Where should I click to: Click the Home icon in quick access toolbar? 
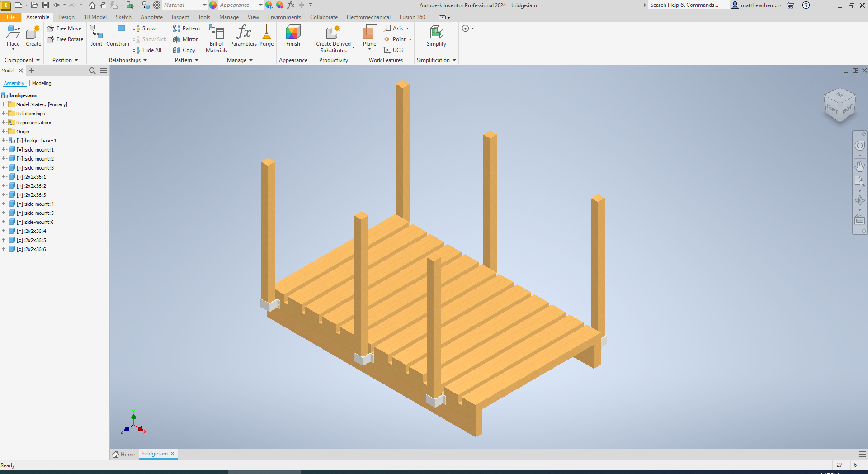click(x=92, y=5)
